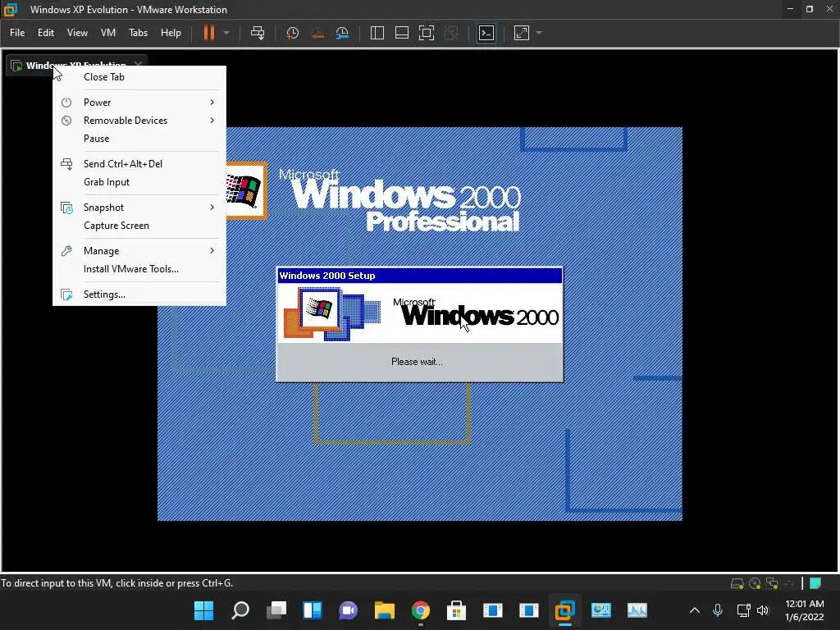Enter full screen mode via toolbar icon

(x=427, y=33)
